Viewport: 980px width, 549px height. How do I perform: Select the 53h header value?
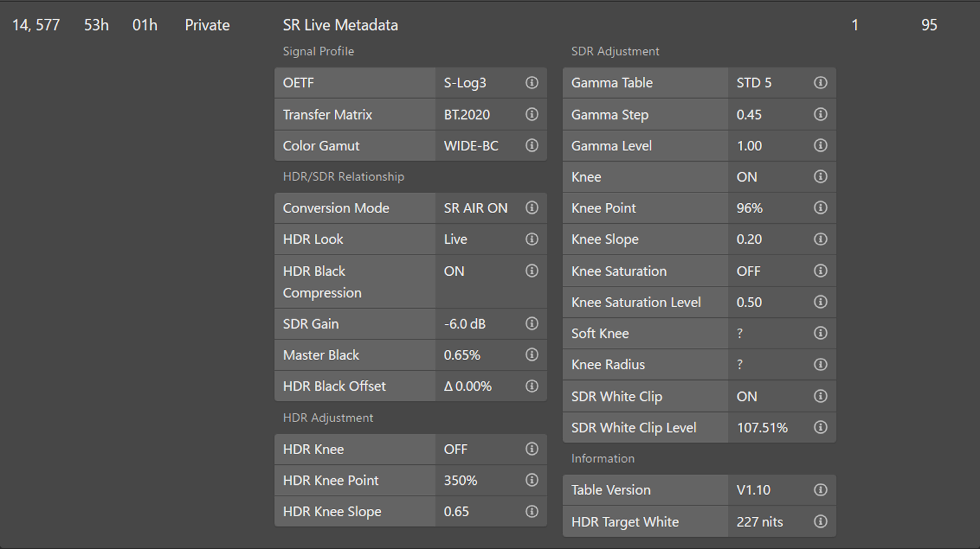point(96,25)
